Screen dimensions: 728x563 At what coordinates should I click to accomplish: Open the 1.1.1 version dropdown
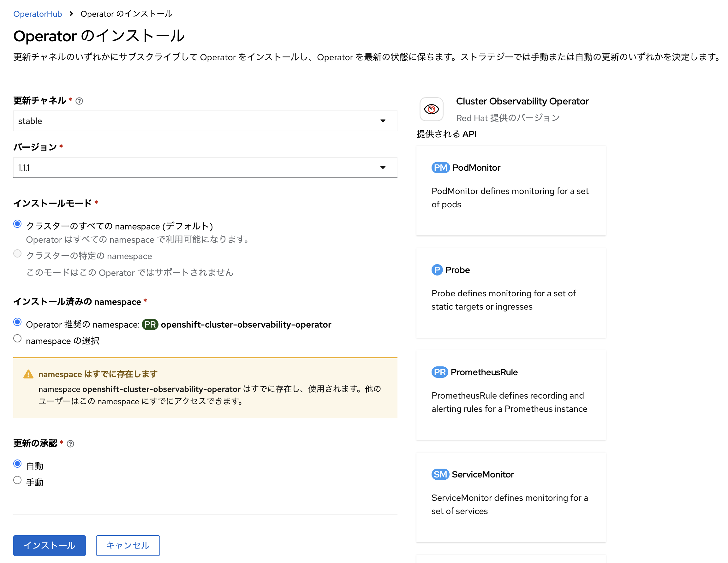click(x=205, y=168)
